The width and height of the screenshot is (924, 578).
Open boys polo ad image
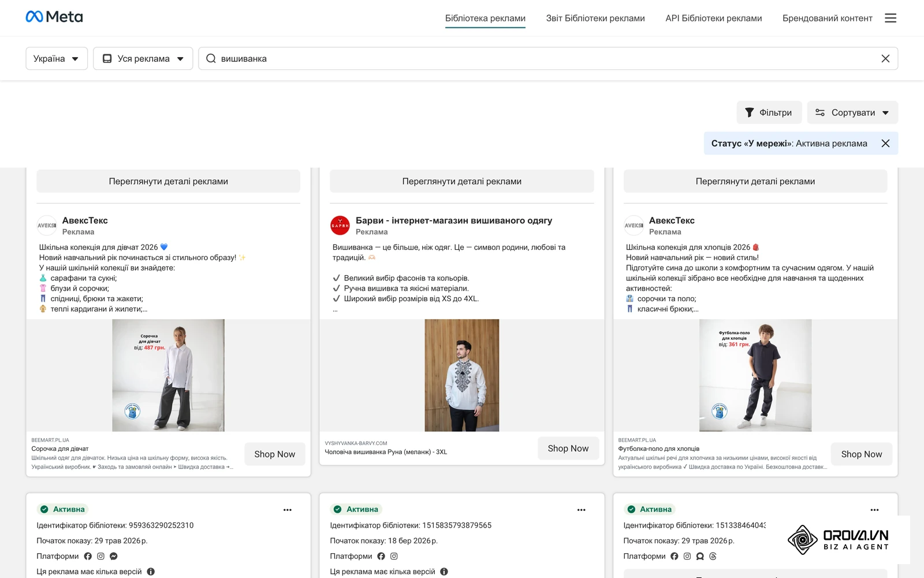coord(755,375)
